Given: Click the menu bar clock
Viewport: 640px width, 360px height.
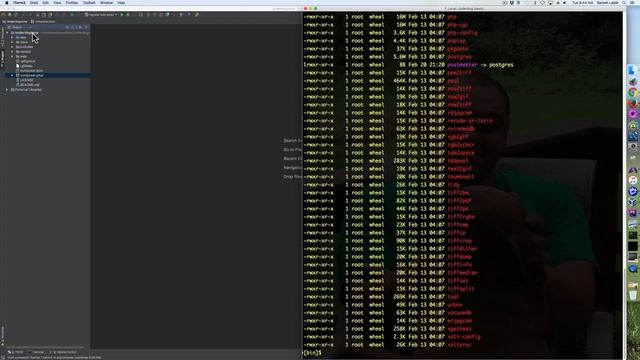Looking at the screenshot, I should (x=582, y=2).
